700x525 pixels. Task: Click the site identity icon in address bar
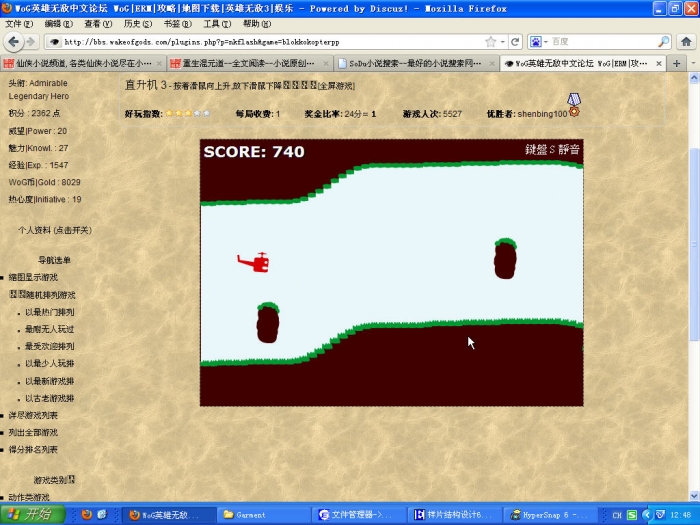54,42
